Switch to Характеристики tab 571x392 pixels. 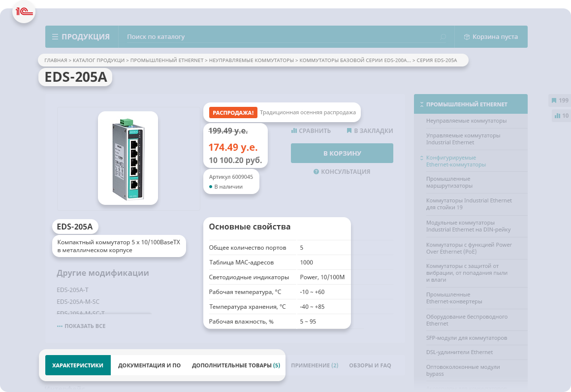click(x=78, y=365)
